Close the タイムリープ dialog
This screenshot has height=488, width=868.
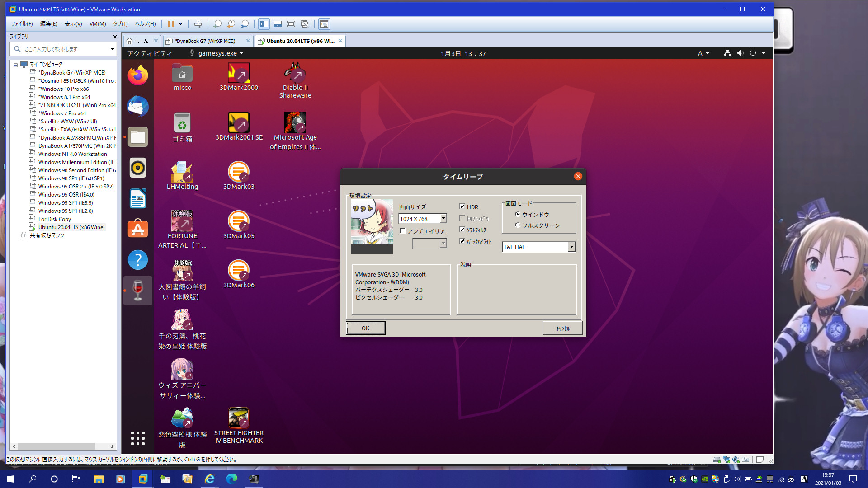578,176
